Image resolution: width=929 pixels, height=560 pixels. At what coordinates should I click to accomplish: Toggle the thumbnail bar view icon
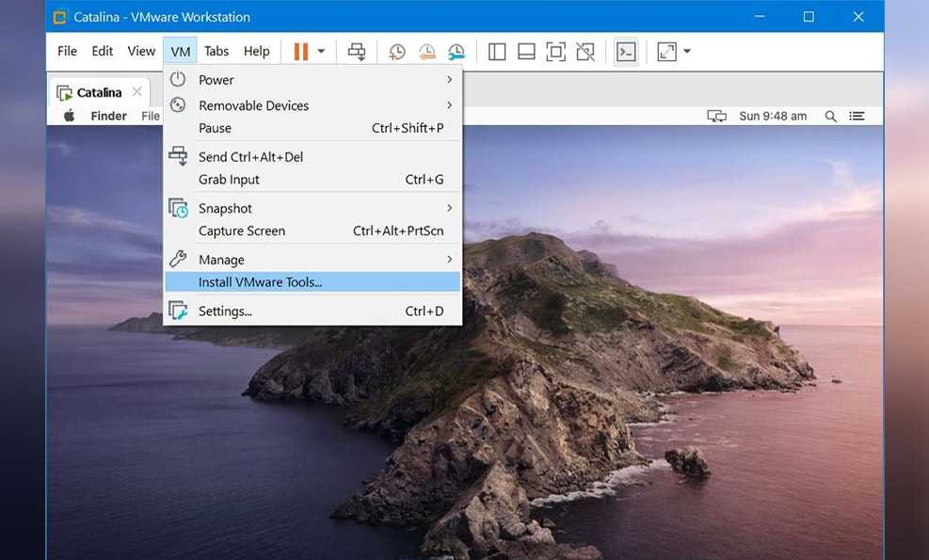(x=526, y=52)
